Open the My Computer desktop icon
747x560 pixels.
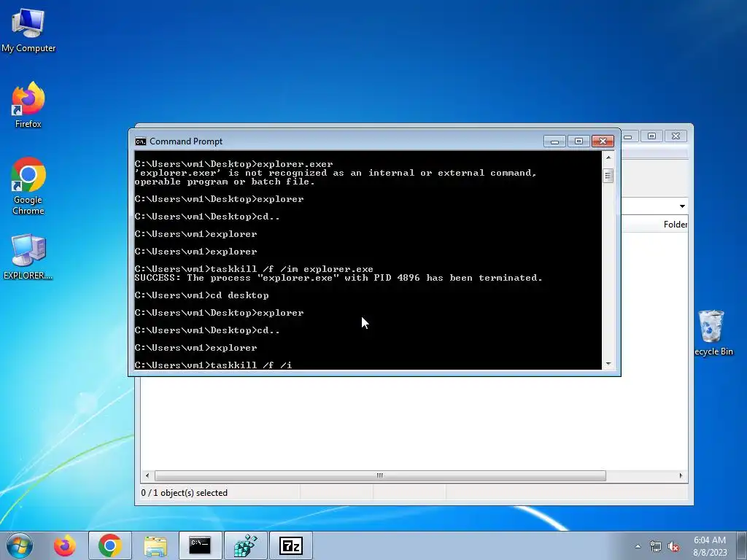point(28,31)
